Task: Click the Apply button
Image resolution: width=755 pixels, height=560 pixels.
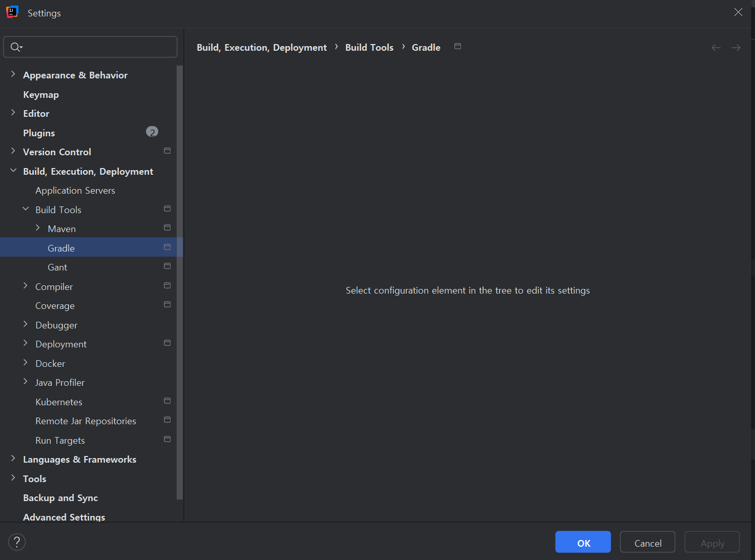Action: (712, 542)
